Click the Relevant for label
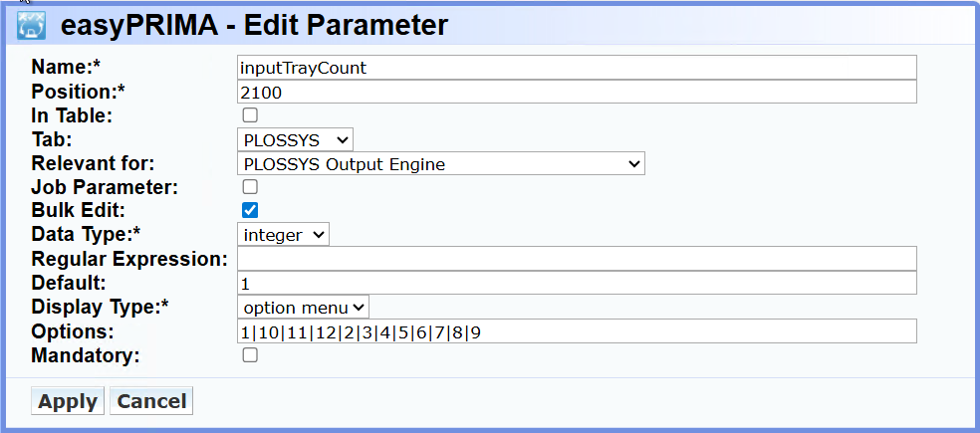 [94, 163]
